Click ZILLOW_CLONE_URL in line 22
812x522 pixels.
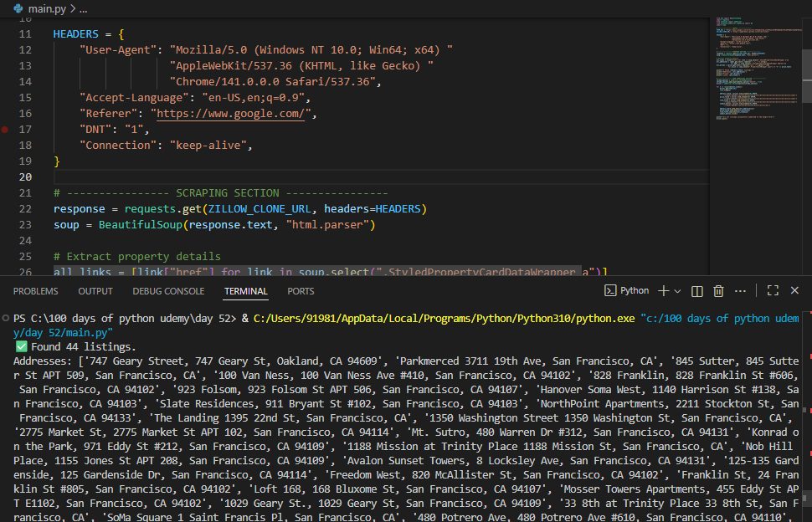click(260, 209)
